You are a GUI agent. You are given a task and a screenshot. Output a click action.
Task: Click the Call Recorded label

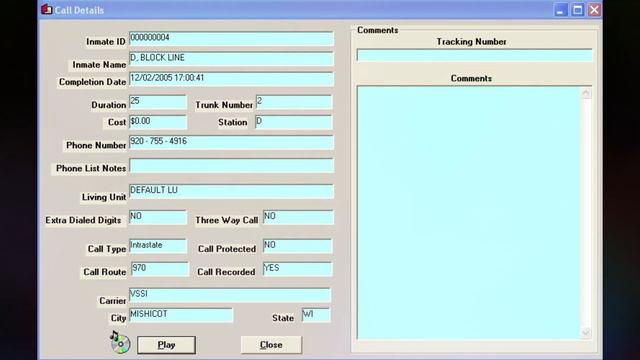(x=226, y=272)
